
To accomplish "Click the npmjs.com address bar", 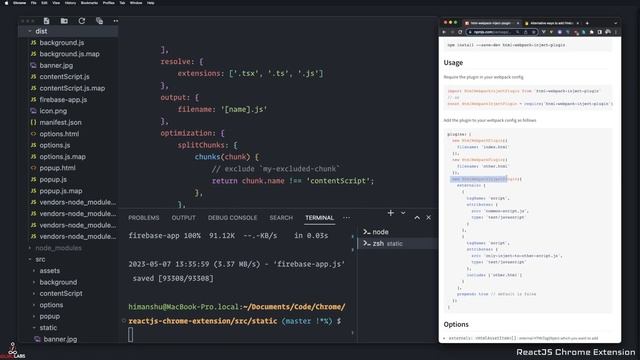I will 502,32.
